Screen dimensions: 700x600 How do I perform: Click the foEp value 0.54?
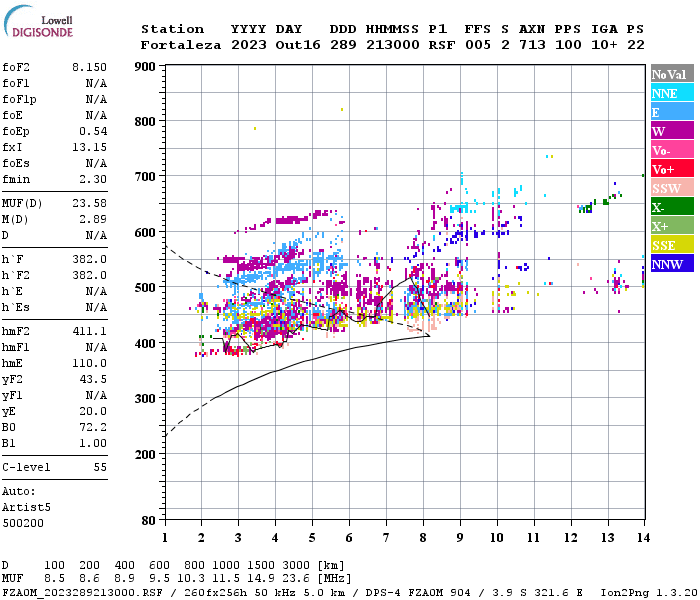click(93, 131)
